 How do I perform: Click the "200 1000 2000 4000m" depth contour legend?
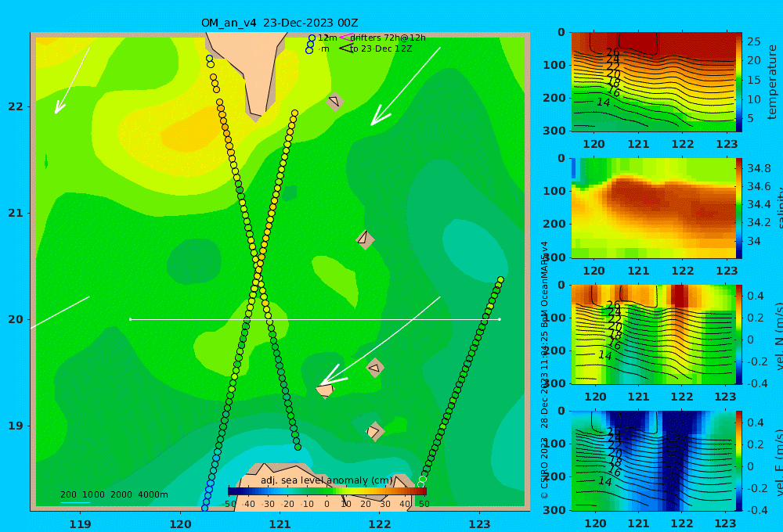(114, 494)
